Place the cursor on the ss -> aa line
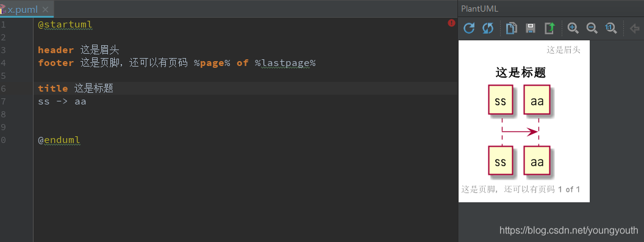The image size is (644, 242). point(62,101)
